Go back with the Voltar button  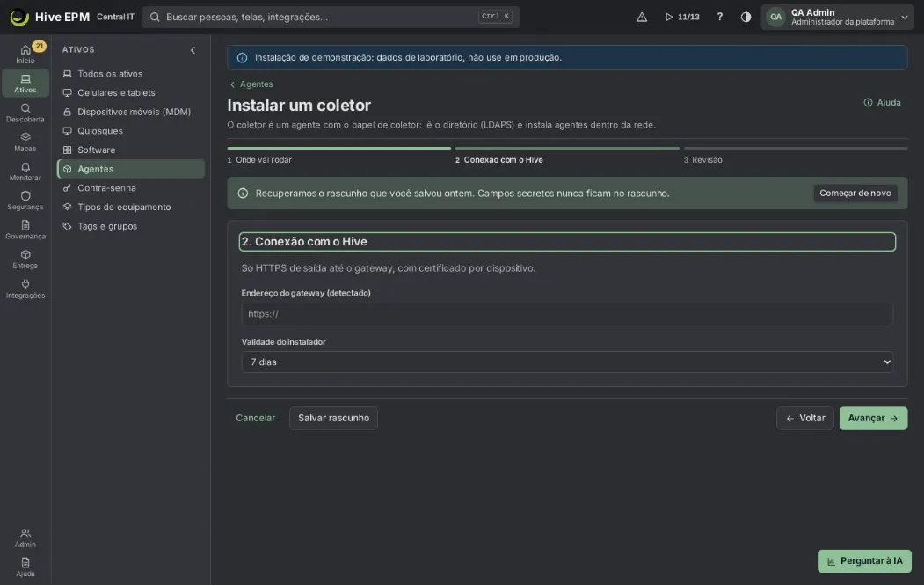pyautogui.click(x=805, y=418)
